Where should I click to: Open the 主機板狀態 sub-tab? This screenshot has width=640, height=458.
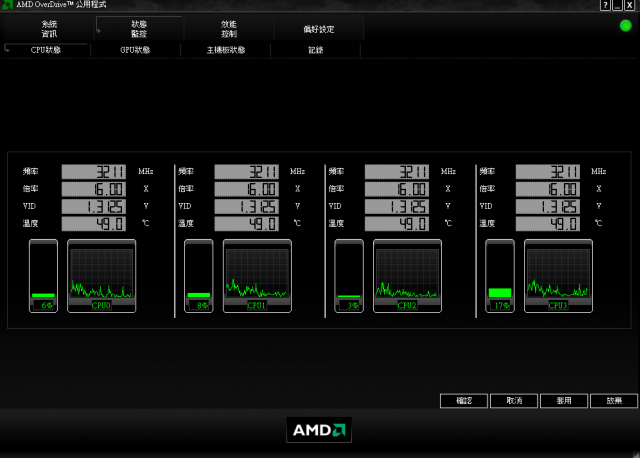coord(226,50)
